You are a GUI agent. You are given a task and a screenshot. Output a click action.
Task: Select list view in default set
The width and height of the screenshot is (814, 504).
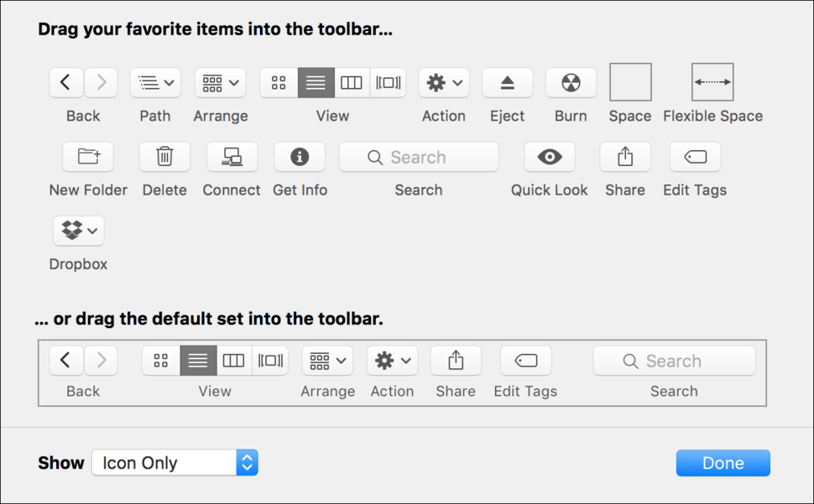[x=198, y=361]
